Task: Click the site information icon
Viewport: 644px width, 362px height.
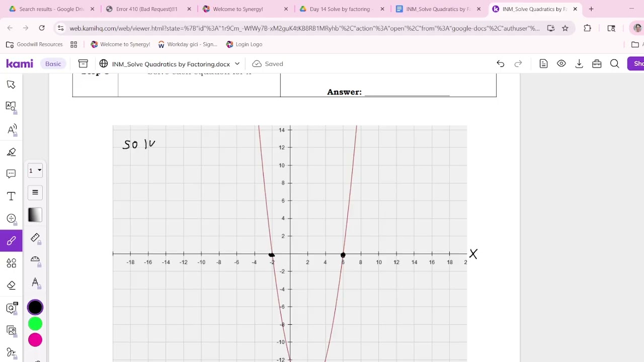Action: pyautogui.click(x=60, y=28)
